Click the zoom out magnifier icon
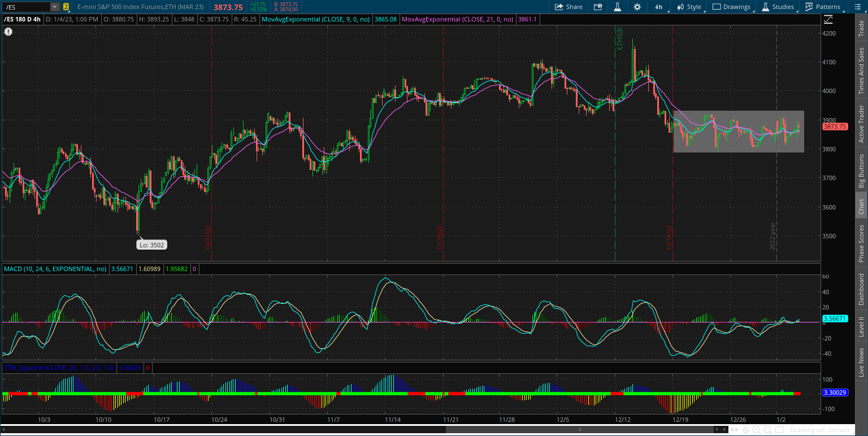 (x=767, y=430)
